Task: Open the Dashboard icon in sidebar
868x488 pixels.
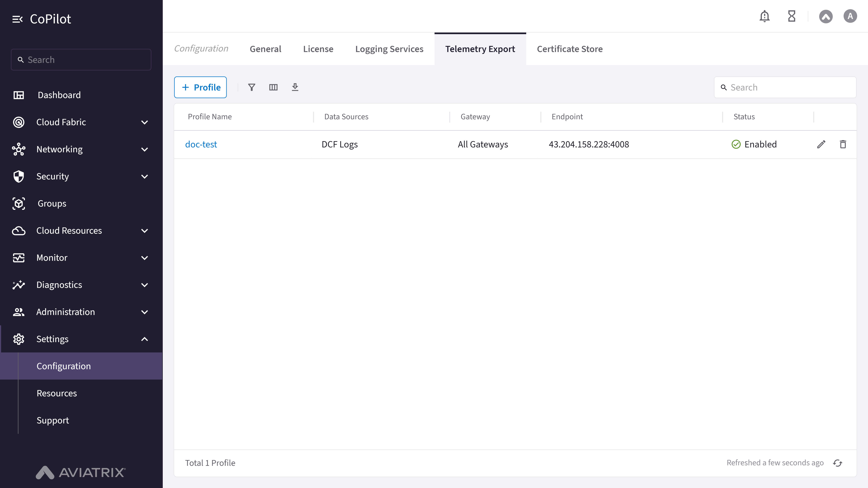Action: (x=18, y=95)
